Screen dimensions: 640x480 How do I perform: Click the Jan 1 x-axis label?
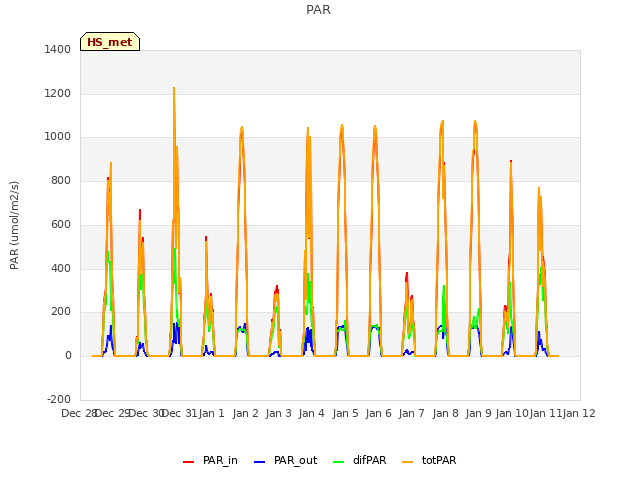[212, 413]
